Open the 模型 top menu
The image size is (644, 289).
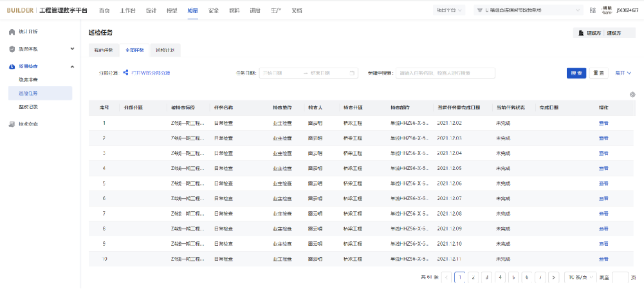pyautogui.click(x=172, y=11)
